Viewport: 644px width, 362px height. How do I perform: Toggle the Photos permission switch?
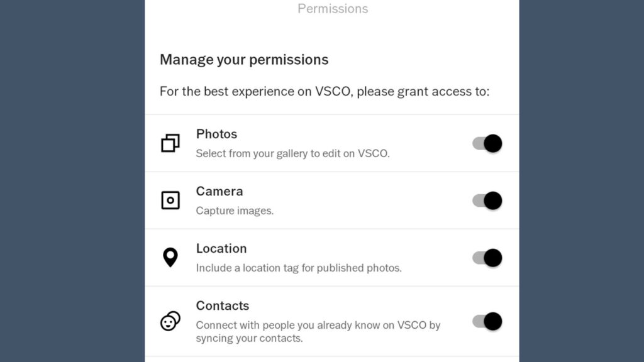pos(487,143)
